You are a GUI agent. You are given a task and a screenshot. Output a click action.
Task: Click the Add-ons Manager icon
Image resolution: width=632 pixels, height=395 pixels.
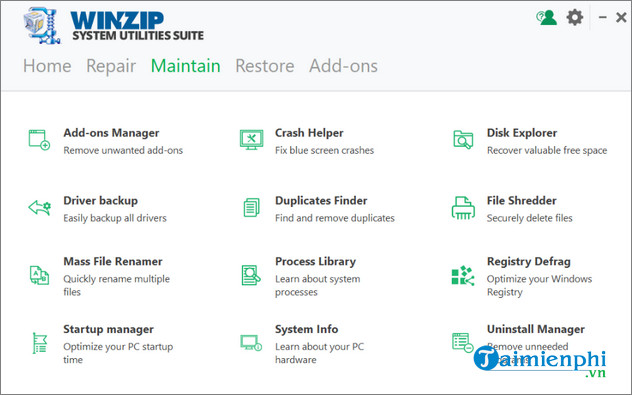click(39, 140)
